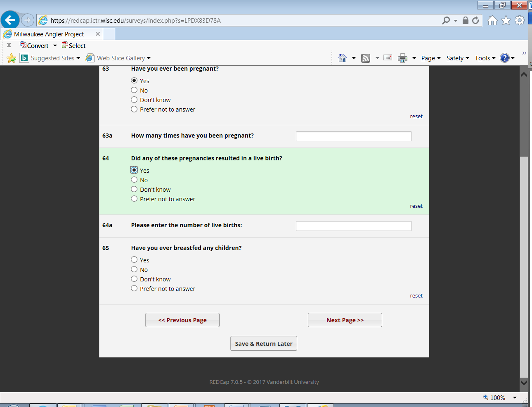Click the scrollbar up arrow
Screen dimensions: 532x407
pyautogui.click(x=524, y=75)
